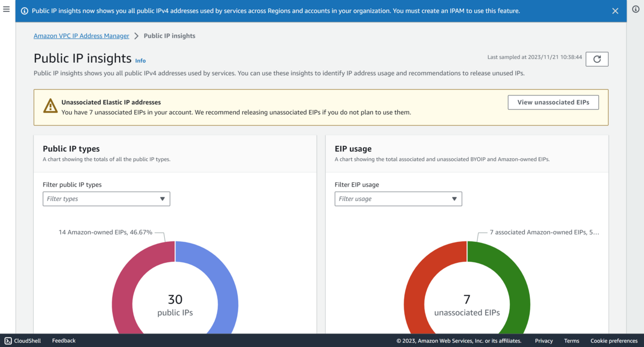644x347 pixels.
Task: Click the breadcrumb chevron separator
Action: tap(136, 36)
